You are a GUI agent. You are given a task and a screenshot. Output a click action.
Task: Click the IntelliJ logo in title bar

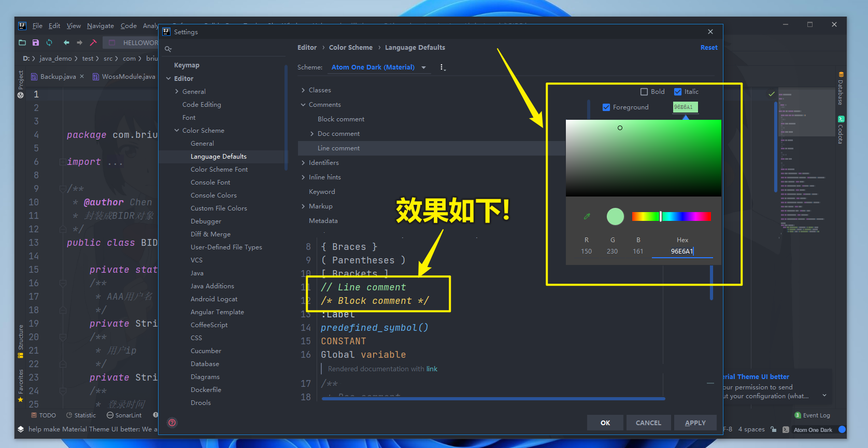22,25
